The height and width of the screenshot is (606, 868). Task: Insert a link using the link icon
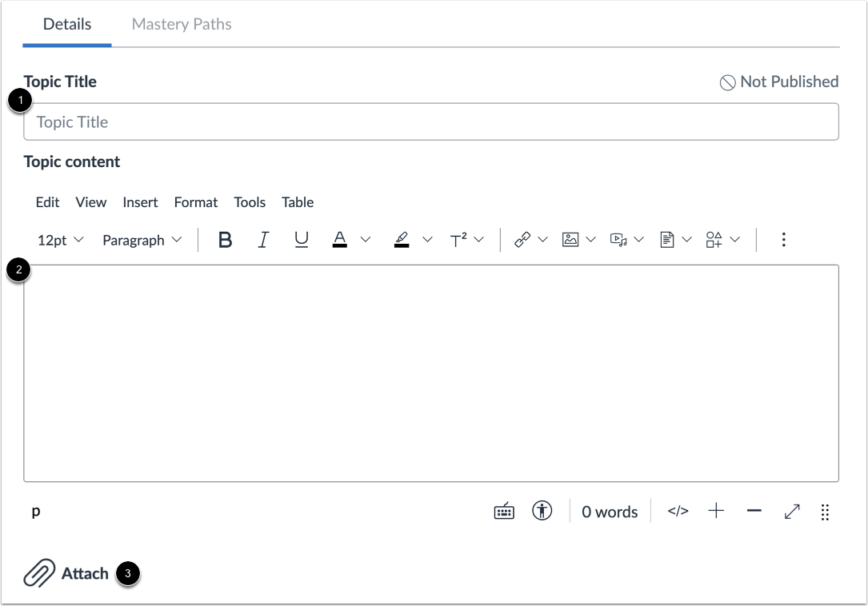[x=523, y=239]
